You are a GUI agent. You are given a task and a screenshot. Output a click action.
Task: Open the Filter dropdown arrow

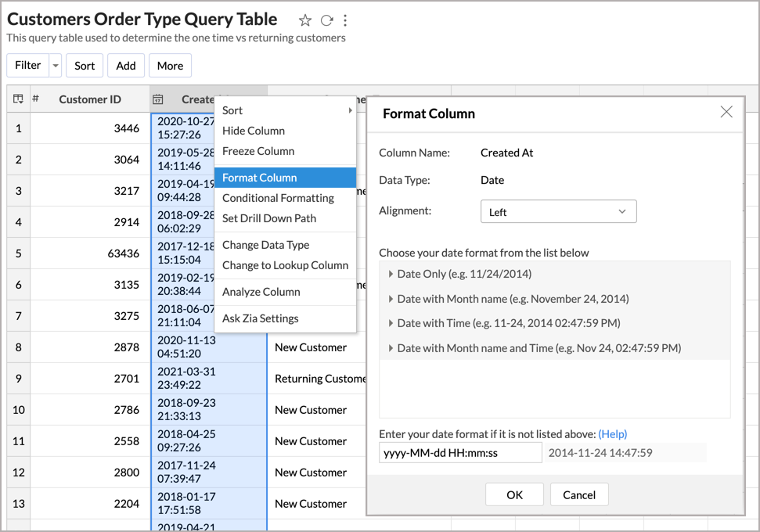coord(53,65)
